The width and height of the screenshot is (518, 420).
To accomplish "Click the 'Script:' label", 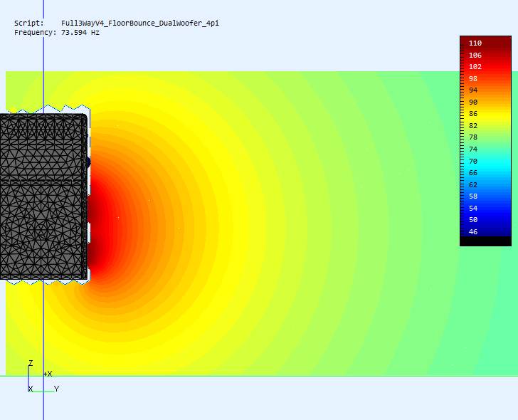I will point(29,23).
